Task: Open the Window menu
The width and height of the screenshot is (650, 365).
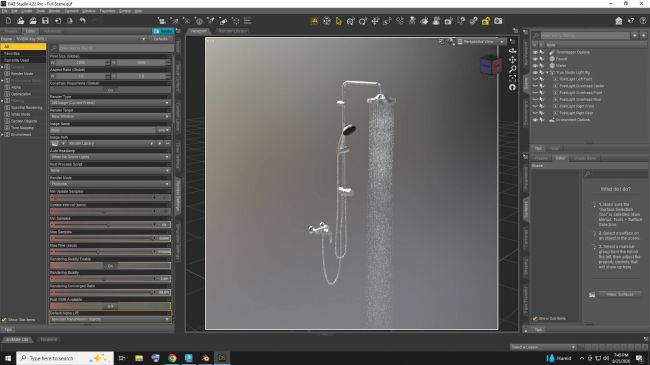Action: (89, 11)
